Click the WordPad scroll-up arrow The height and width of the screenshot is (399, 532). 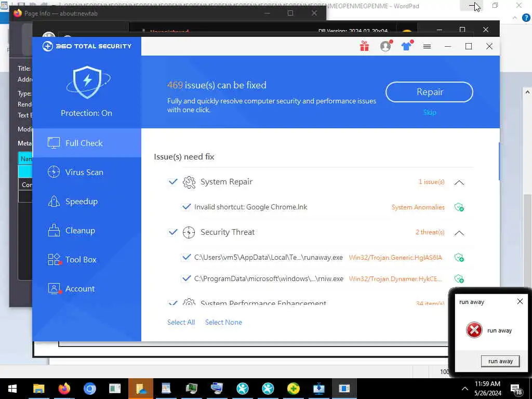click(527, 92)
